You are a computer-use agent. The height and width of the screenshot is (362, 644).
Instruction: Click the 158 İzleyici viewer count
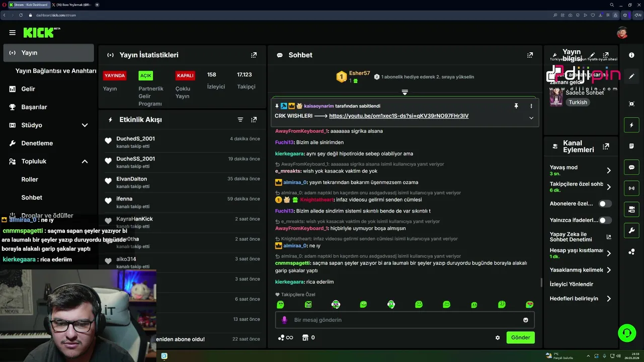click(216, 80)
